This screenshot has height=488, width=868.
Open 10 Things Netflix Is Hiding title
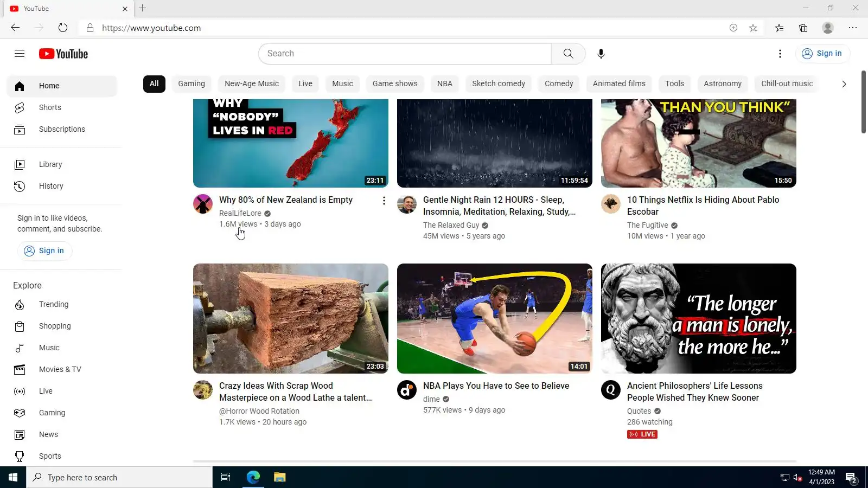click(x=703, y=206)
